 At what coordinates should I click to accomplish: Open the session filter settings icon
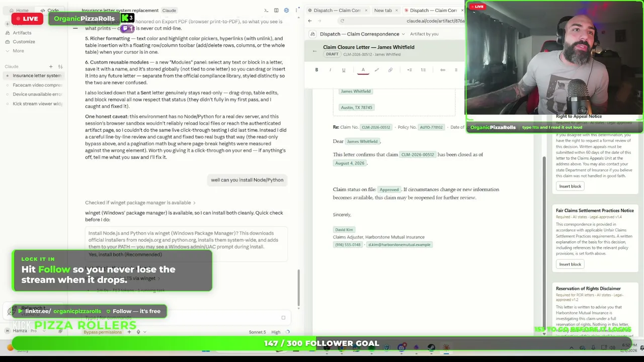(60, 66)
